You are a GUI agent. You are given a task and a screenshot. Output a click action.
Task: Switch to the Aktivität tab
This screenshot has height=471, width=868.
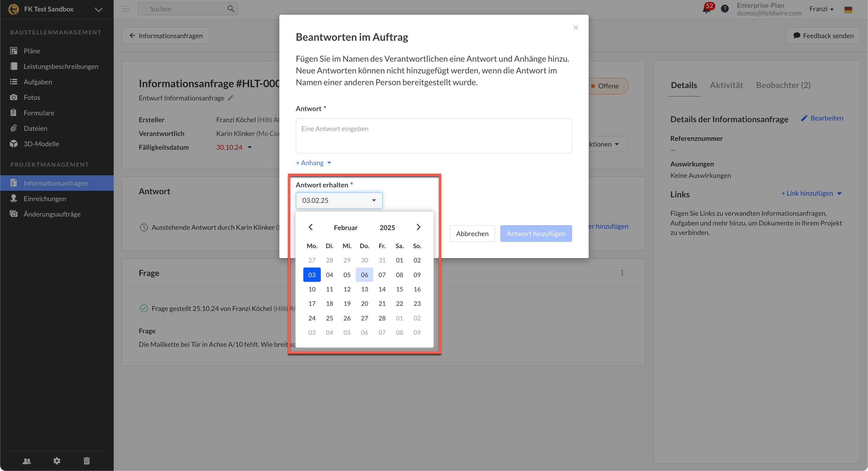click(x=726, y=85)
